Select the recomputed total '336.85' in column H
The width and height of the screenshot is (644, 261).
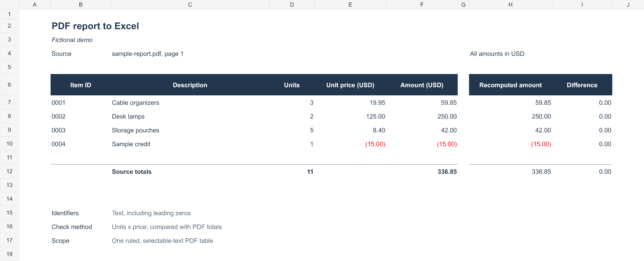point(510,172)
